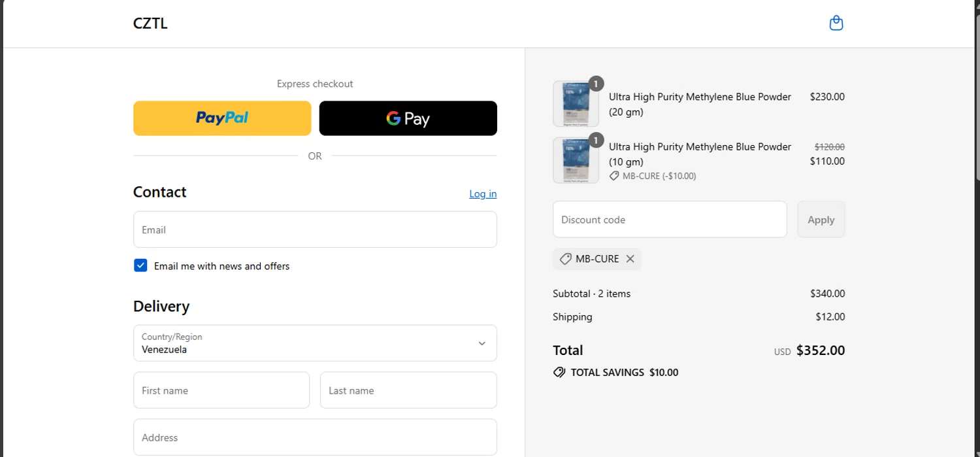Click the 10 gm Methylene Blue product name

point(700,154)
